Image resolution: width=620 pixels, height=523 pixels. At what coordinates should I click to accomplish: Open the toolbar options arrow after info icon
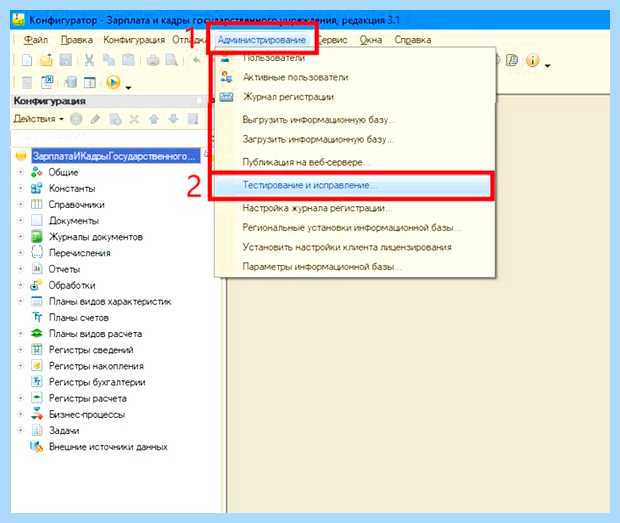point(548,66)
